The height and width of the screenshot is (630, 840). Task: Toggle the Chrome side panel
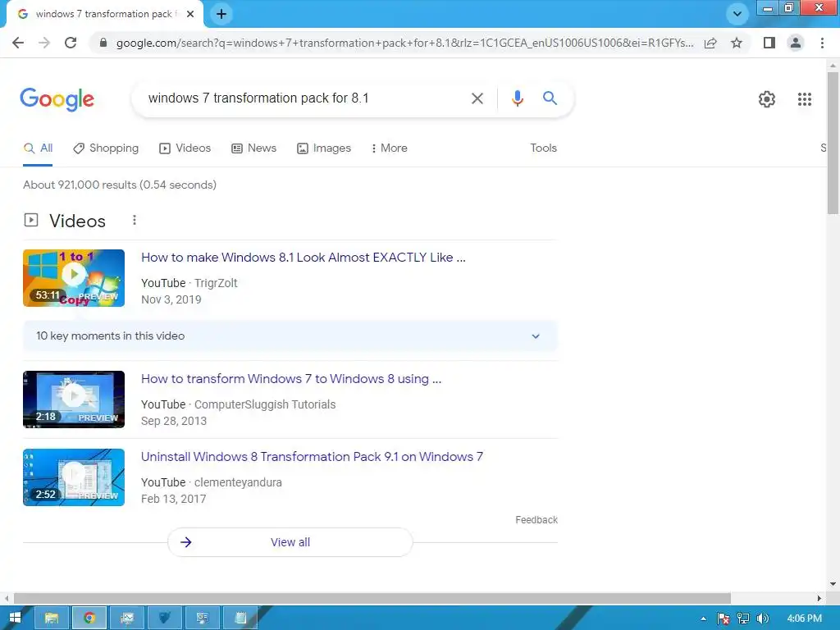point(769,43)
